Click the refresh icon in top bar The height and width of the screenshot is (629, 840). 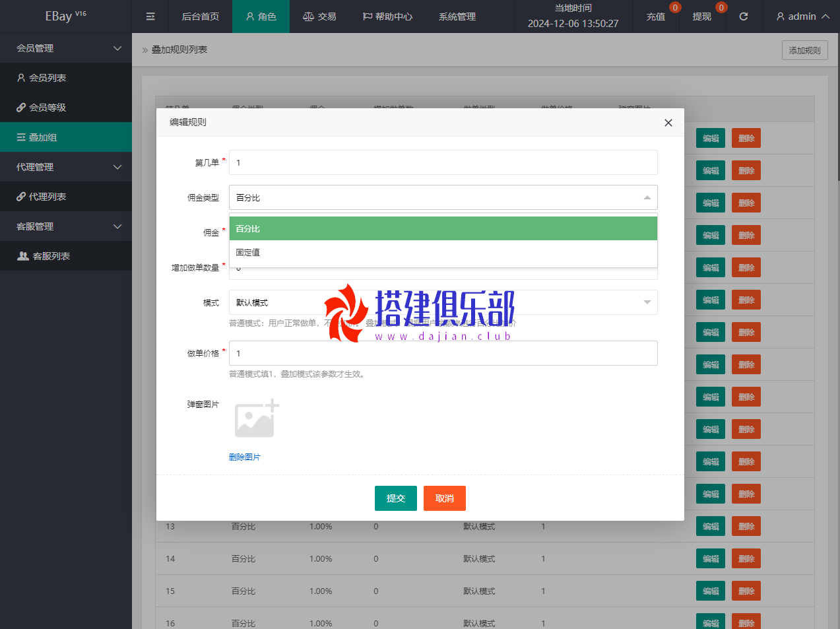(x=744, y=17)
